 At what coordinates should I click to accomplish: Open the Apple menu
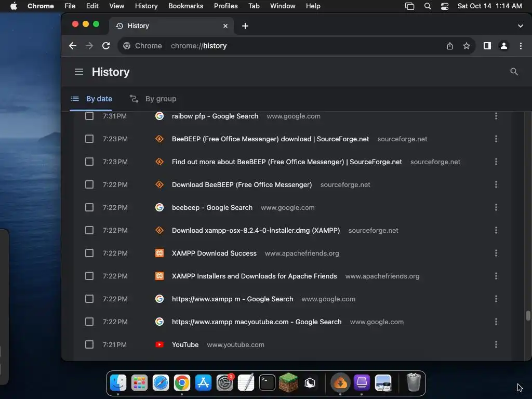point(14,6)
